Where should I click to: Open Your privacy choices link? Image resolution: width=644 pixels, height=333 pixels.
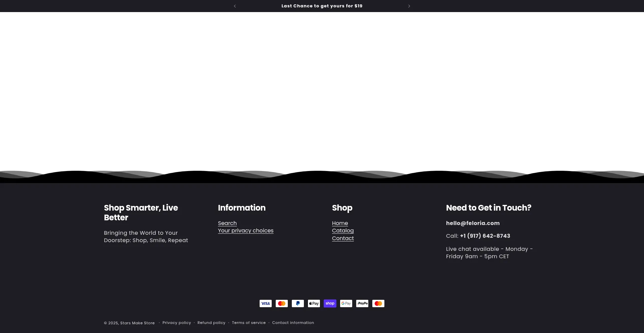coord(246,231)
